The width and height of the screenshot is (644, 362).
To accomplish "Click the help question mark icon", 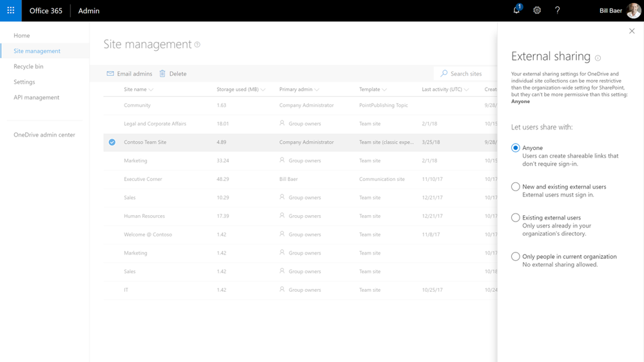I will pyautogui.click(x=558, y=11).
